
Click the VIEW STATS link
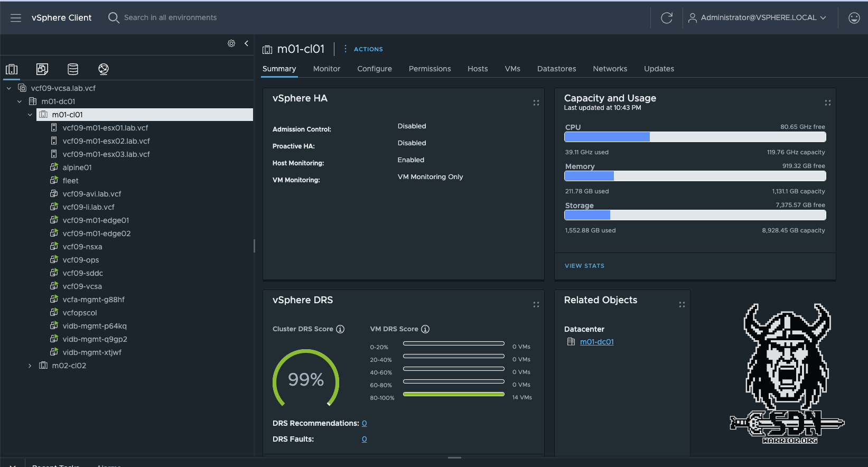point(584,266)
